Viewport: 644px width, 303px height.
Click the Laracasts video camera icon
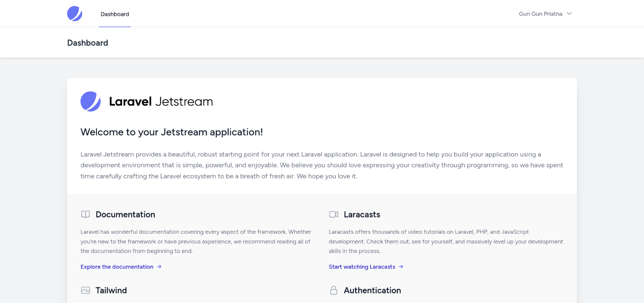pos(334,214)
